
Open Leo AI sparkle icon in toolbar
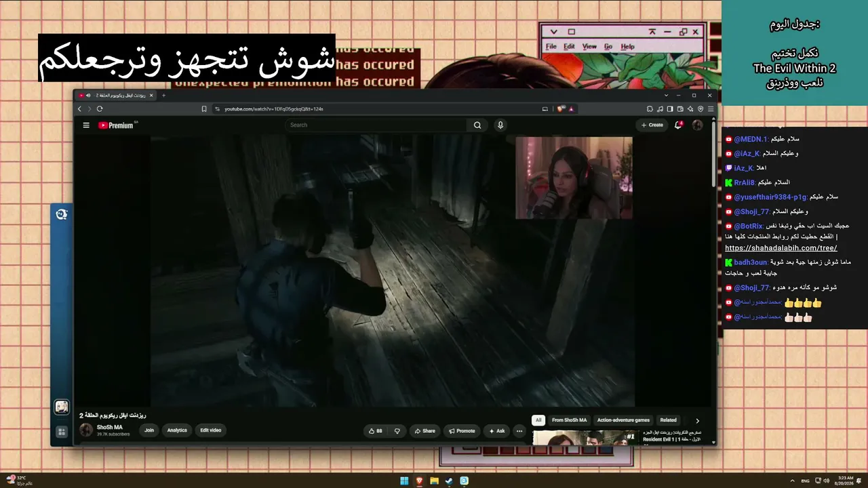pos(690,108)
